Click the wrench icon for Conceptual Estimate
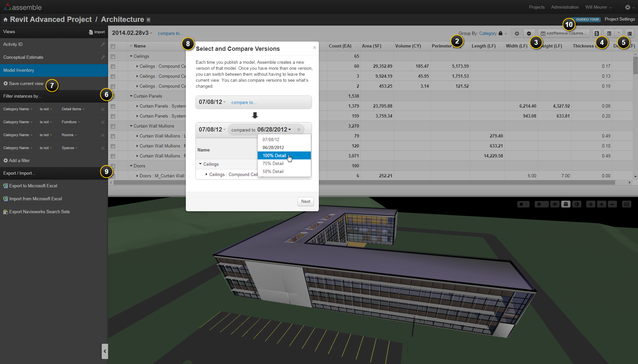638x364 pixels. [103, 57]
